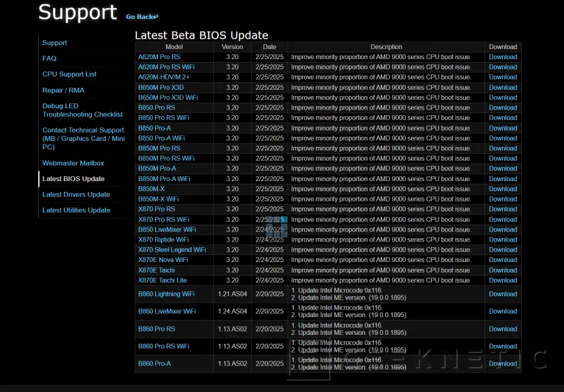564x392 pixels.
Task: Open the B850M-X model link
Action: [x=152, y=189]
